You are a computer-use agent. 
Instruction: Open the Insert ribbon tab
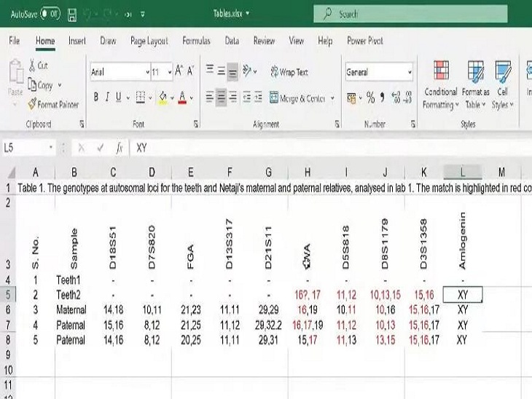click(x=77, y=42)
